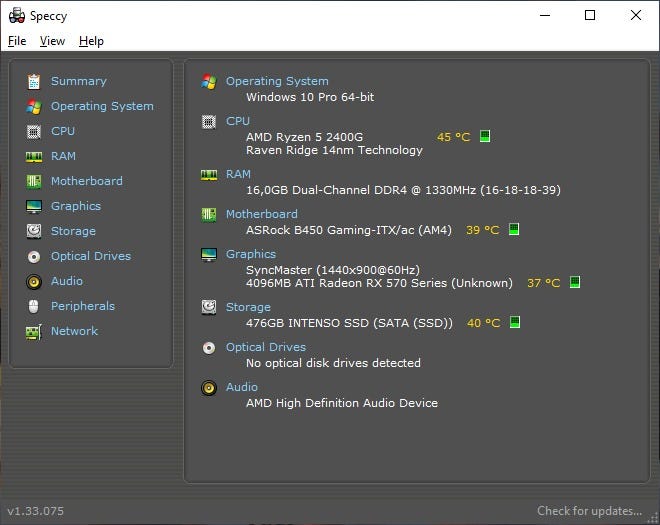Click the Graphics monitor icon in sidebar
Screen dimensions: 660x525
34,206
